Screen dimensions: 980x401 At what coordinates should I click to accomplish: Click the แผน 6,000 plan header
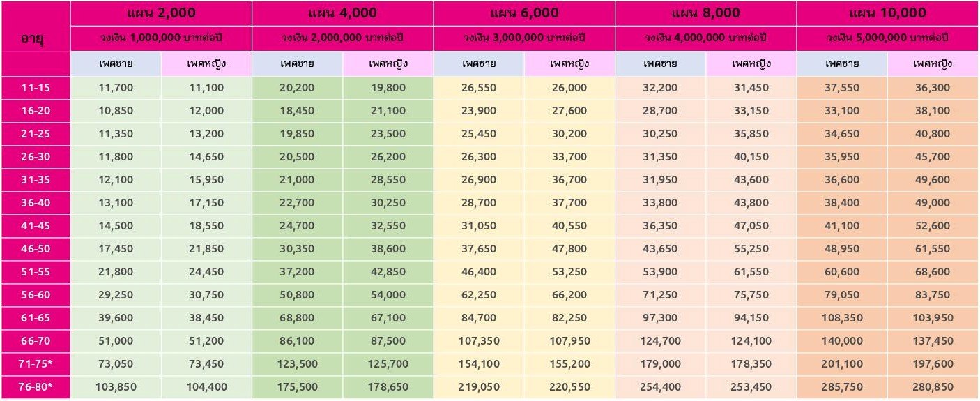pos(523,13)
